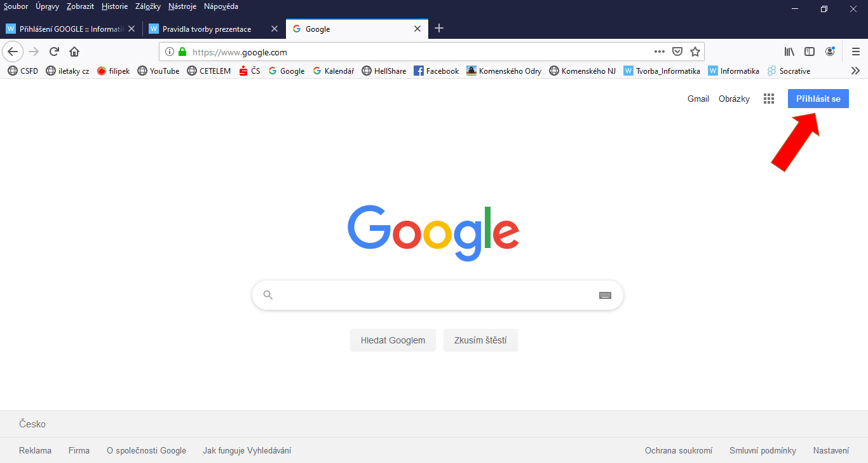The image size is (868, 463).
Task: Open the Firefox hamburger menu
Action: click(x=855, y=52)
